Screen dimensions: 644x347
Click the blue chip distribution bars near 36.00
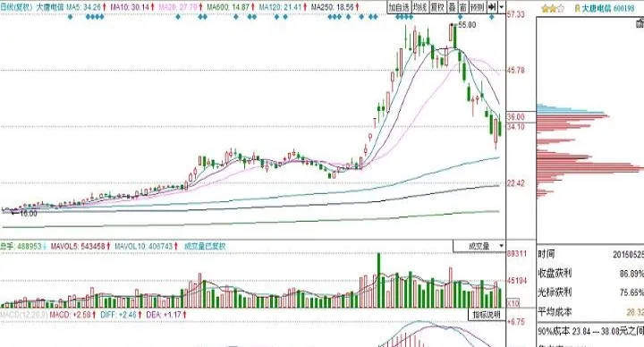coord(571,110)
